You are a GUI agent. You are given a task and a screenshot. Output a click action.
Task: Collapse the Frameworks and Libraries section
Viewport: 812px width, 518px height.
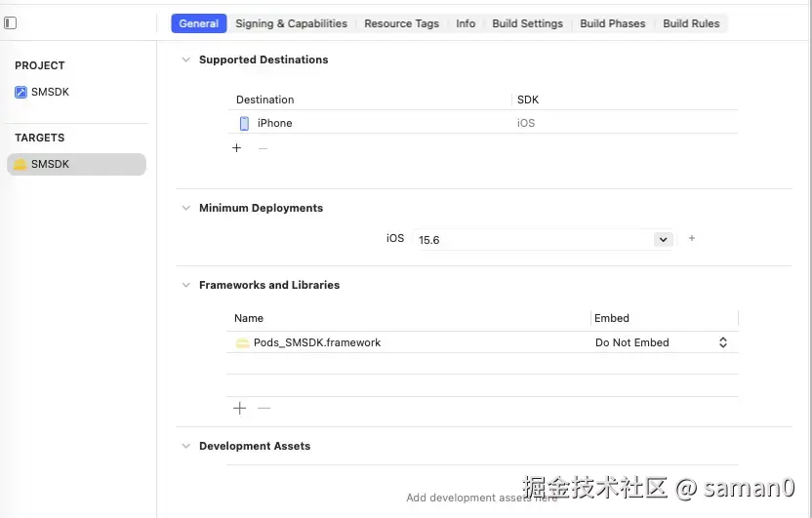[x=185, y=285]
